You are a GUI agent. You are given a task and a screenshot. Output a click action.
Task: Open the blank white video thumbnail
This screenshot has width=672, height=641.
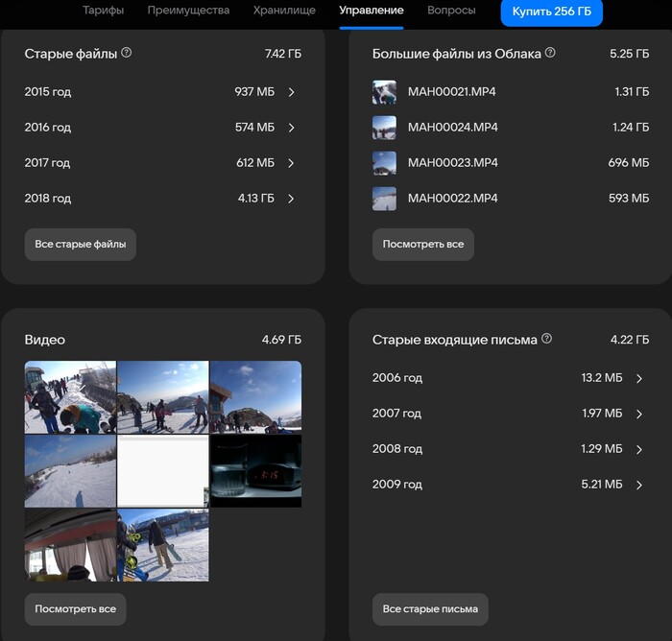(x=162, y=470)
